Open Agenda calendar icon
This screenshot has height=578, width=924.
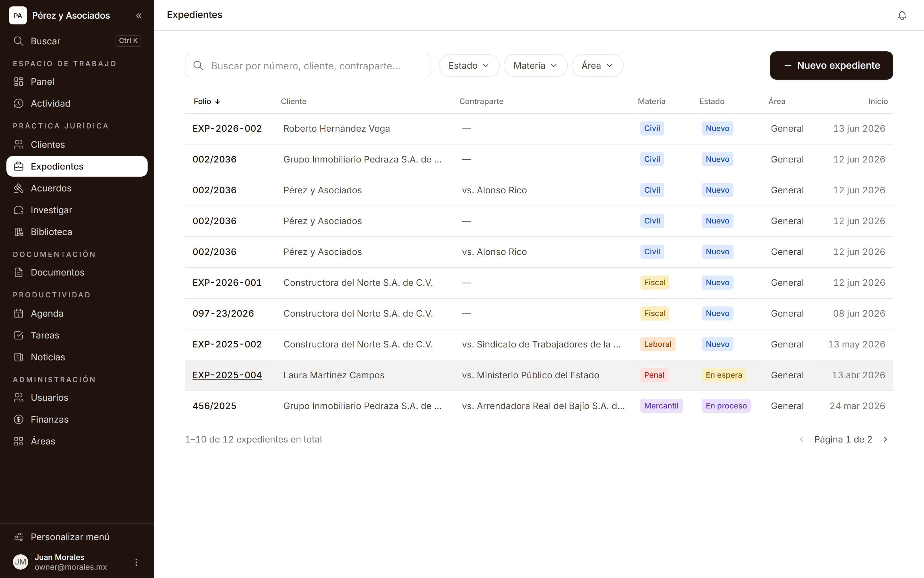click(x=18, y=313)
